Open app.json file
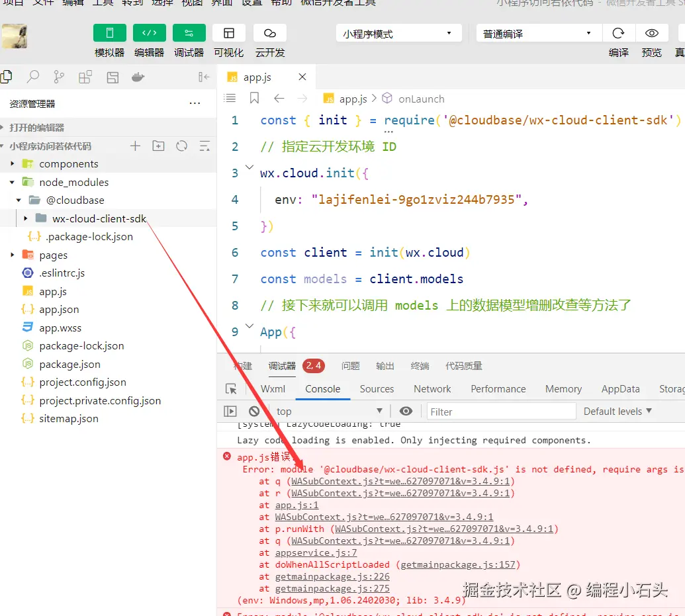Image resolution: width=685 pixels, height=616 pixels. pyautogui.click(x=59, y=309)
